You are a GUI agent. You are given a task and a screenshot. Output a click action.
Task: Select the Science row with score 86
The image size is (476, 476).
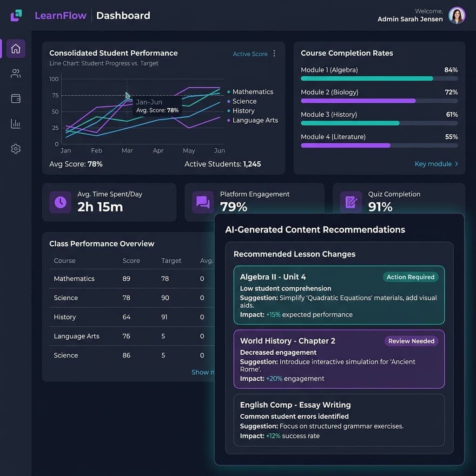tap(132, 355)
